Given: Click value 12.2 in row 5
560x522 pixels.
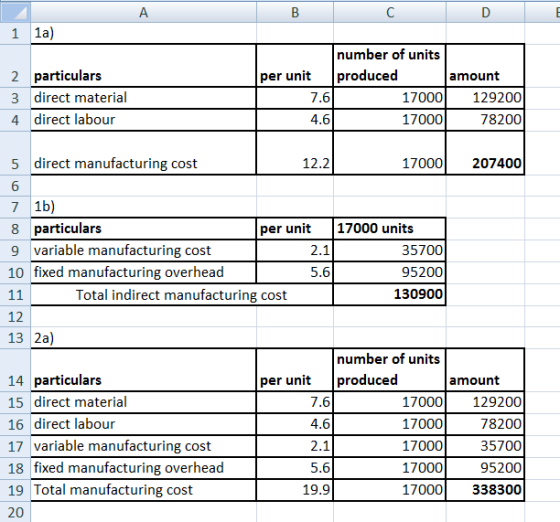Looking at the screenshot, I should (295, 153).
